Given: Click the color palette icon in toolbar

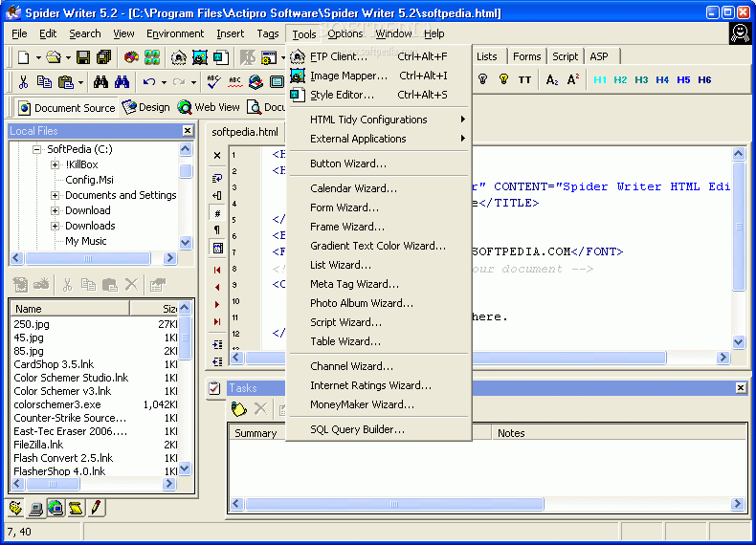Looking at the screenshot, I should tap(131, 57).
